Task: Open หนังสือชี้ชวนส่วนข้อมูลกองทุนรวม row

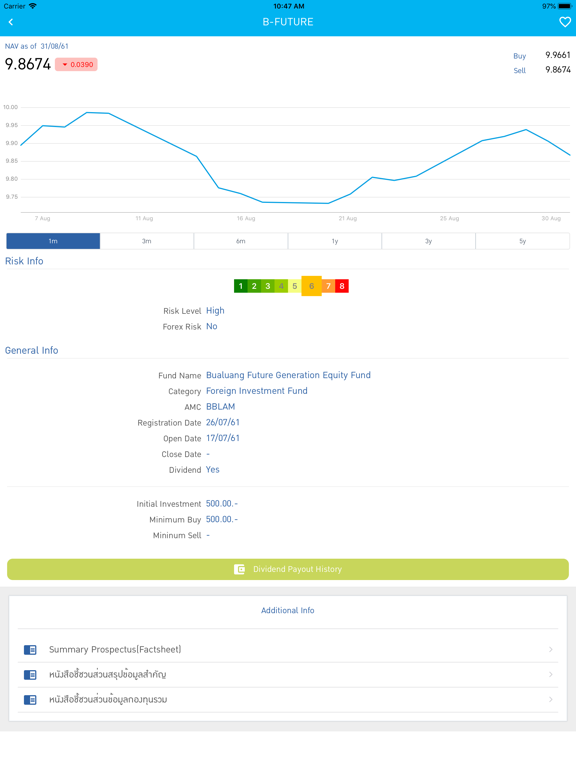Action: [288, 699]
